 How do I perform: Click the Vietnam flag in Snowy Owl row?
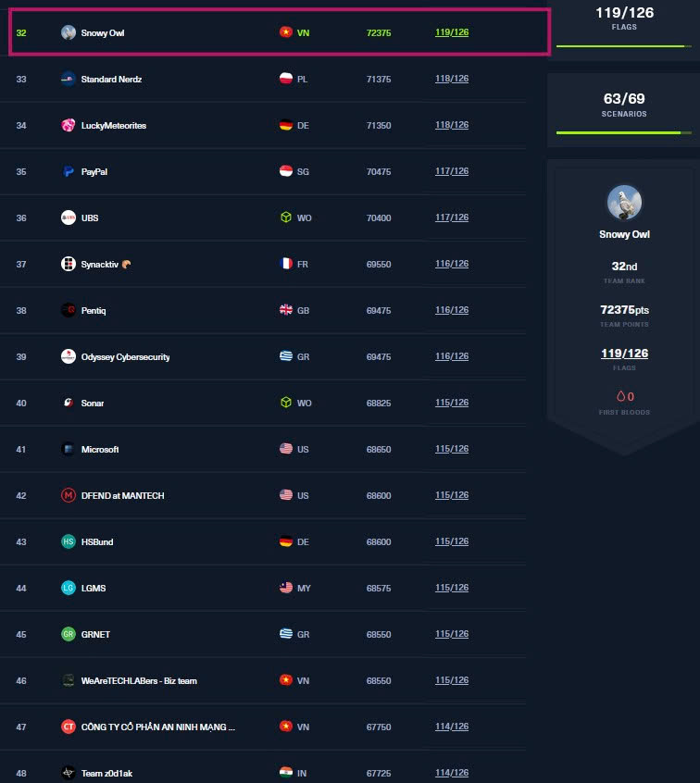click(286, 32)
